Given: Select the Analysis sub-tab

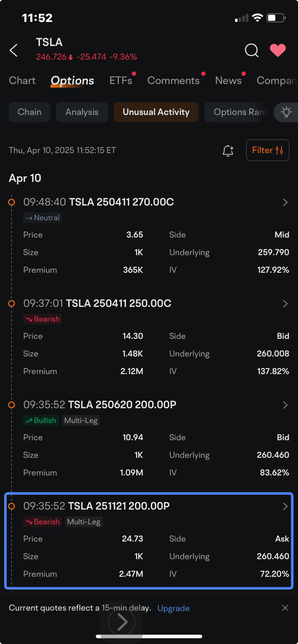Looking at the screenshot, I should pos(82,112).
